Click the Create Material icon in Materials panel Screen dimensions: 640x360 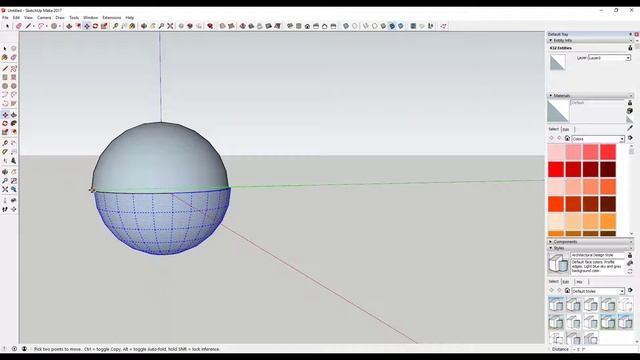coord(630,111)
